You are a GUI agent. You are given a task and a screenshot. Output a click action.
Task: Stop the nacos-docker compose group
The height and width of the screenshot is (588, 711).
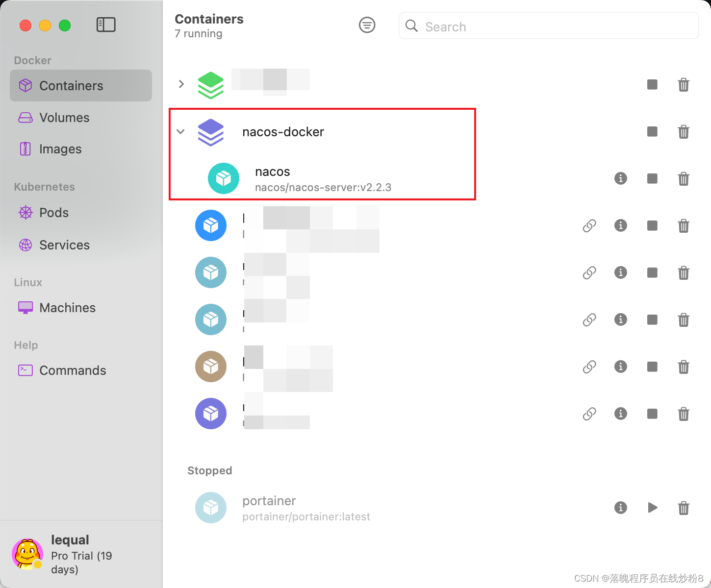[x=652, y=131]
